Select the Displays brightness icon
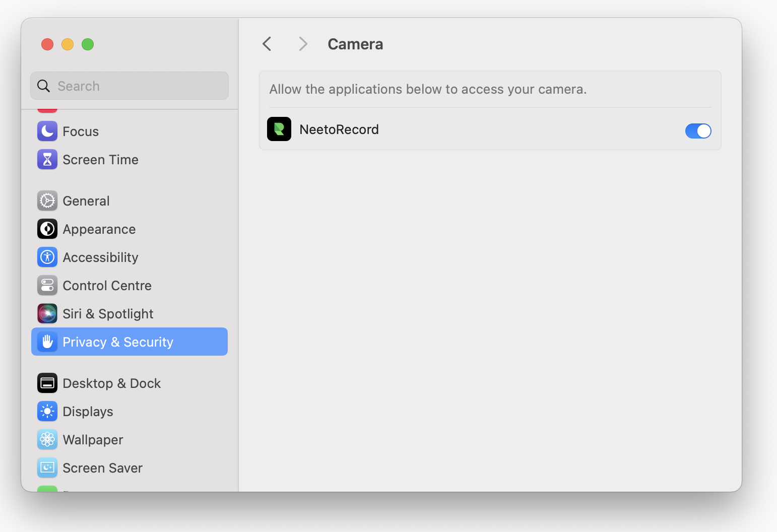The height and width of the screenshot is (532, 777). [x=47, y=411]
